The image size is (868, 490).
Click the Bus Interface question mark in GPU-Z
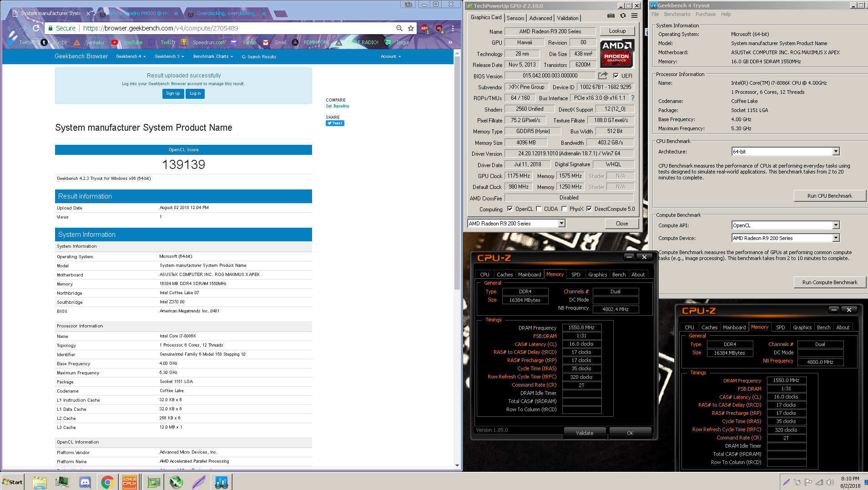tap(632, 98)
